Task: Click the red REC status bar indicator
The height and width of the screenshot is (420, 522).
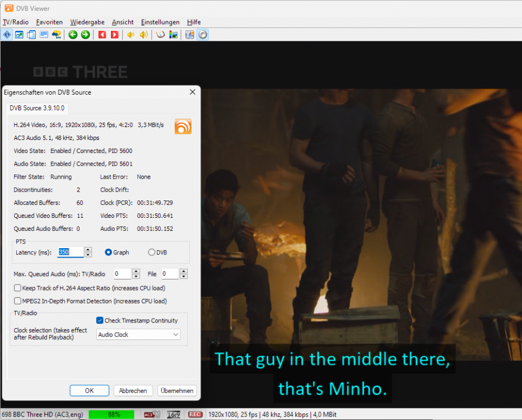Action: (x=195, y=414)
